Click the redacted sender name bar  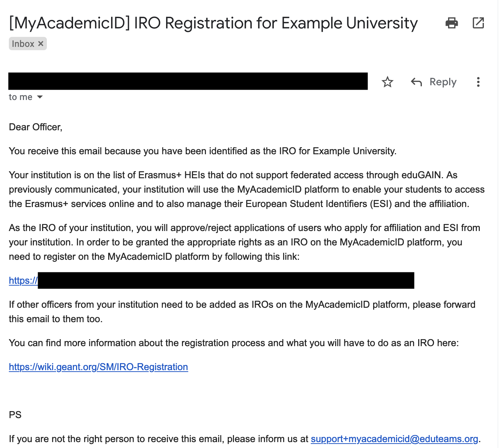188,81
